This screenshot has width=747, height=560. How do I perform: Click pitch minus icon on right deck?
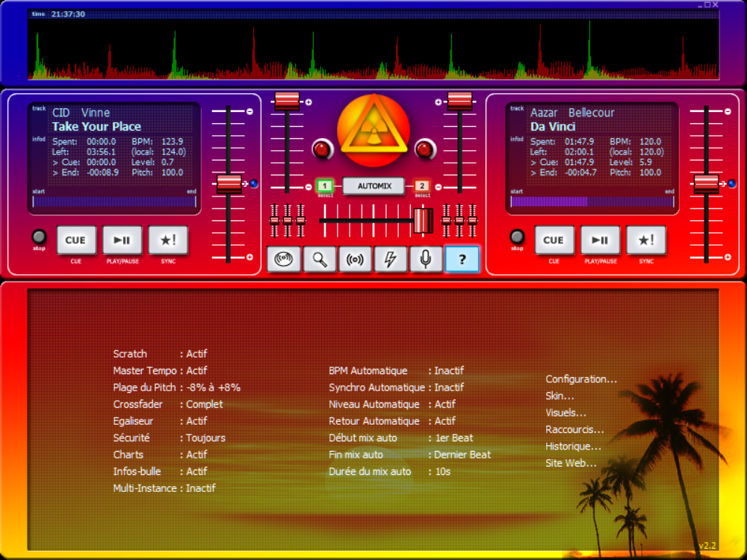pos(728,111)
